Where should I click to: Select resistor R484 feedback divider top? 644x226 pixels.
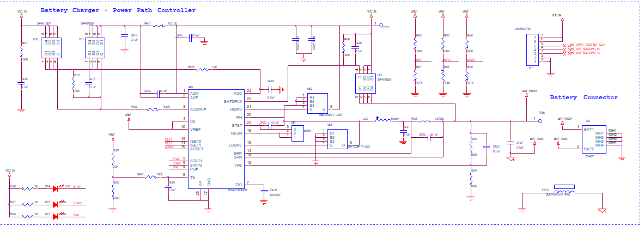471,148
